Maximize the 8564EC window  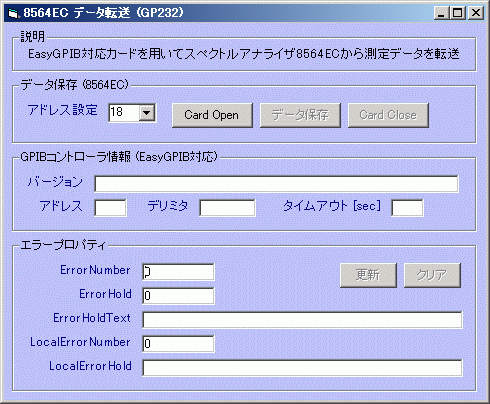457,13
